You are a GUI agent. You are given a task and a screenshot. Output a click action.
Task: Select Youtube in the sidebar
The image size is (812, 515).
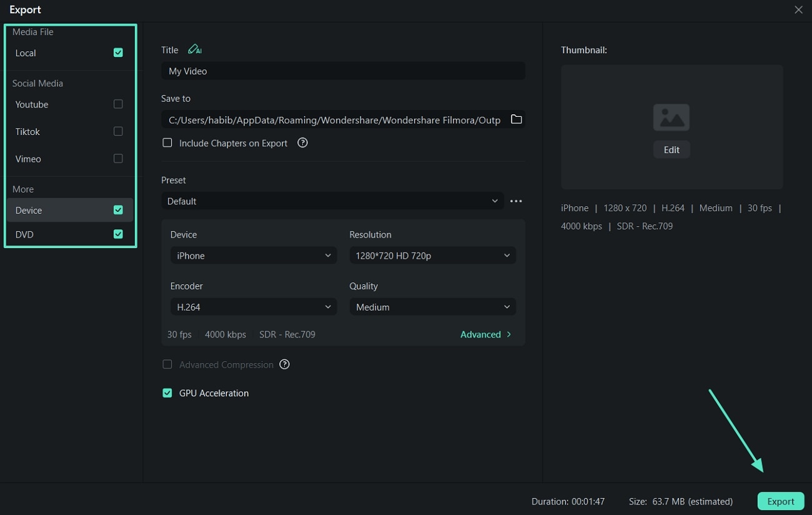pyautogui.click(x=32, y=104)
